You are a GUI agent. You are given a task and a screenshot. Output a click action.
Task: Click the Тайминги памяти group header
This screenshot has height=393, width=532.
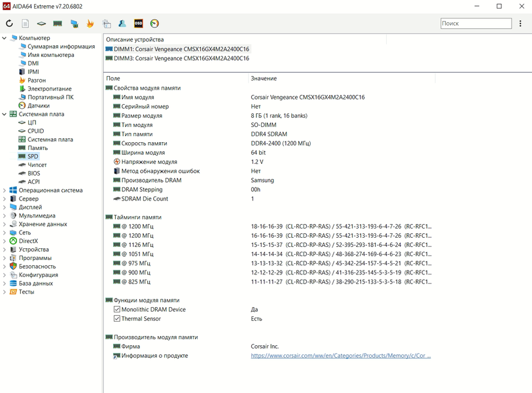pos(137,217)
